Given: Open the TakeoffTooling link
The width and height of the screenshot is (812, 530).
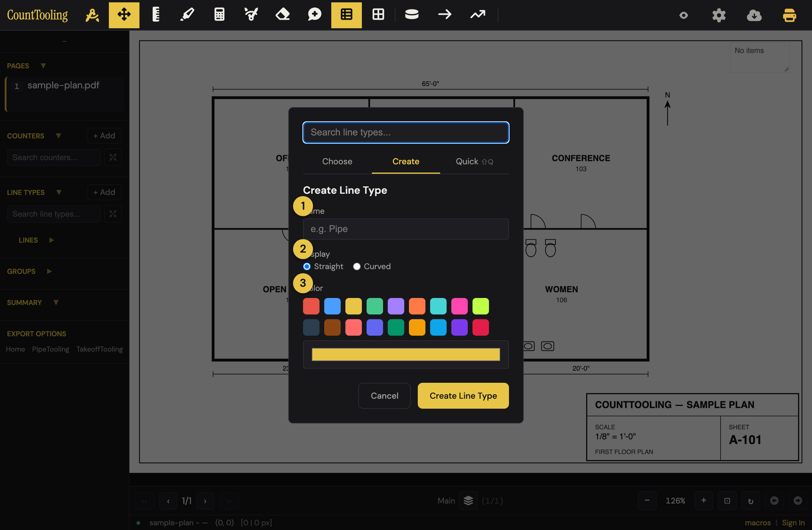Looking at the screenshot, I should (x=99, y=349).
